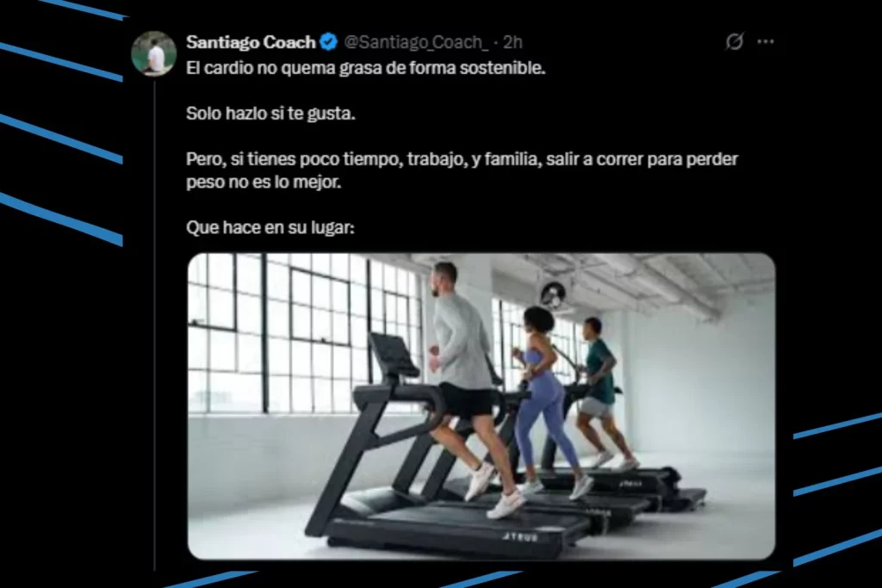Click the "Solo hazlo si te gusta" text
Viewport: 882px width, 588px height.
click(x=270, y=114)
